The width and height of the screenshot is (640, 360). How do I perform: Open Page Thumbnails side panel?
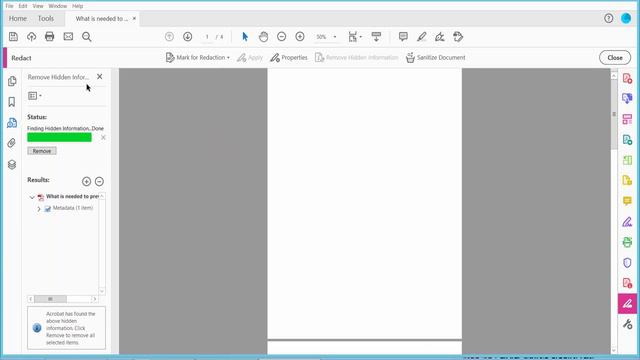[12, 81]
